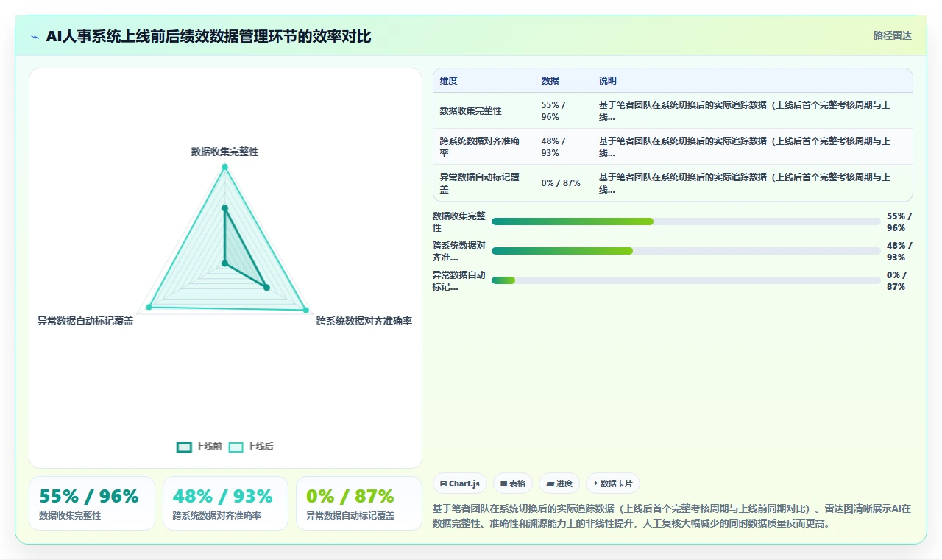The width and height of the screenshot is (942, 560).
Task: Toggle the 上线前 legend swatch
Action: coord(184,447)
